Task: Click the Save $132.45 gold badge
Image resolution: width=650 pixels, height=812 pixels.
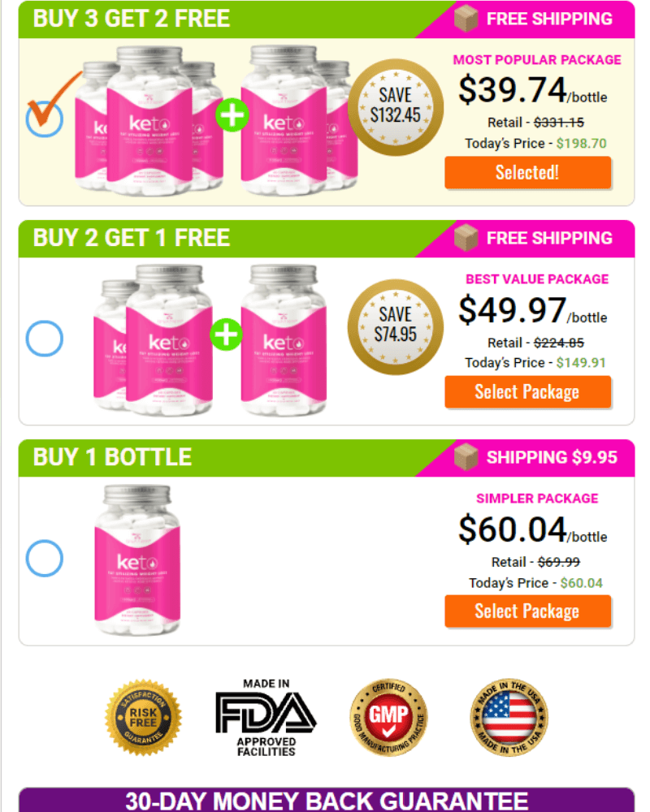Action: [x=396, y=107]
